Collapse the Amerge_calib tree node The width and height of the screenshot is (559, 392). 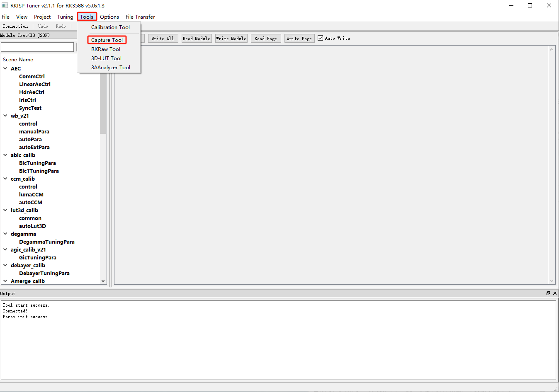tap(5, 281)
